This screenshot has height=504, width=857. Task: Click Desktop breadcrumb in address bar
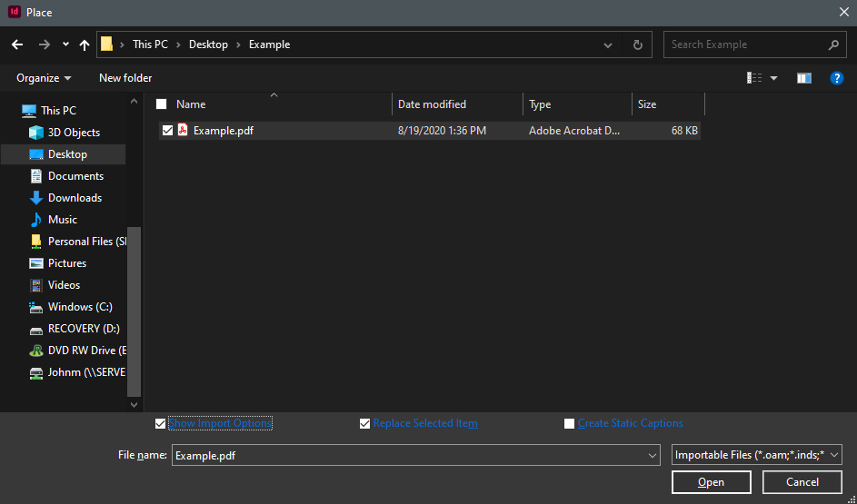point(208,44)
